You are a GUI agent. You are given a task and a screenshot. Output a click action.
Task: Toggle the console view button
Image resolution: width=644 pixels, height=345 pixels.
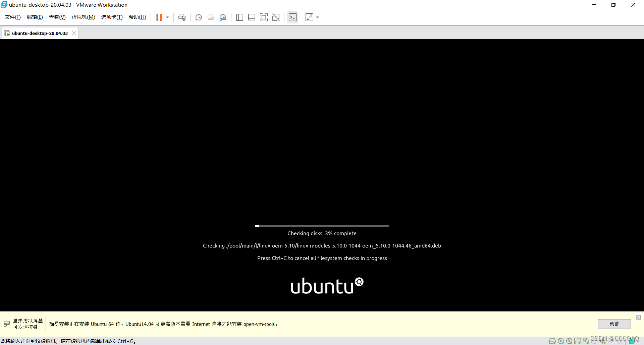[292, 17]
